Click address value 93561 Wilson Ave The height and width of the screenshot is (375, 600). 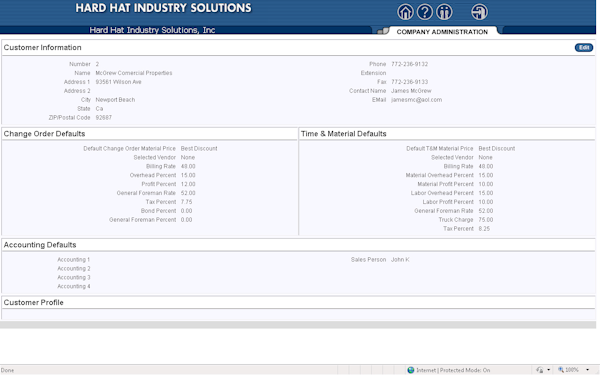point(118,82)
